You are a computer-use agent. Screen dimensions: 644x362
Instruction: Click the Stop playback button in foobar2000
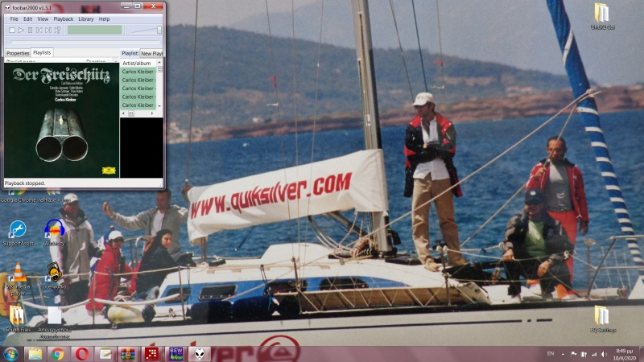(x=12, y=30)
